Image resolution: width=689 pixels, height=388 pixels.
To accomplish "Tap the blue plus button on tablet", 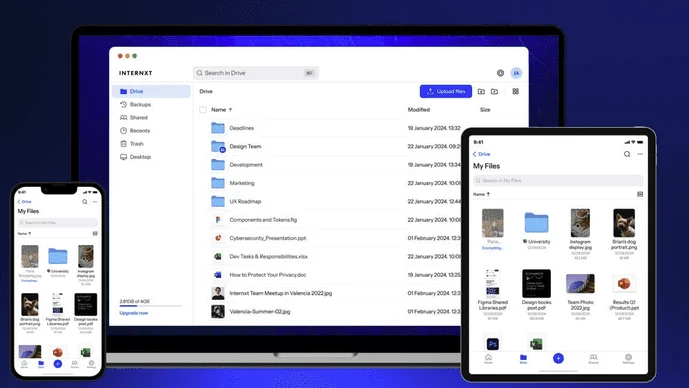I will point(558,358).
